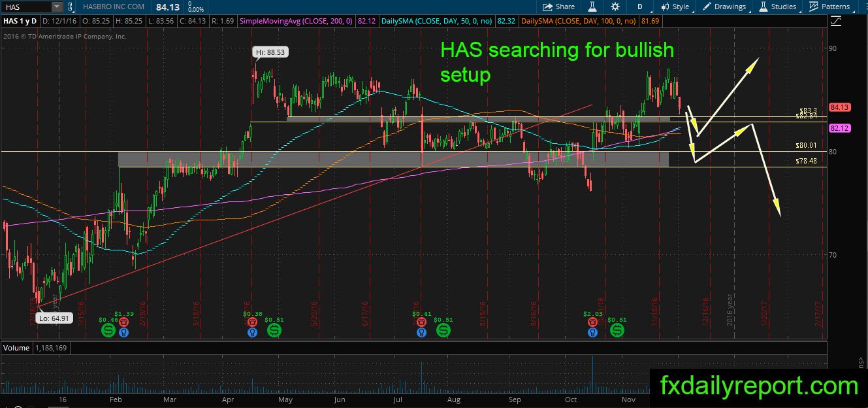Image resolution: width=868 pixels, height=408 pixels.
Task: Click the magenta 82.12 SMA price tag
Action: [x=839, y=128]
